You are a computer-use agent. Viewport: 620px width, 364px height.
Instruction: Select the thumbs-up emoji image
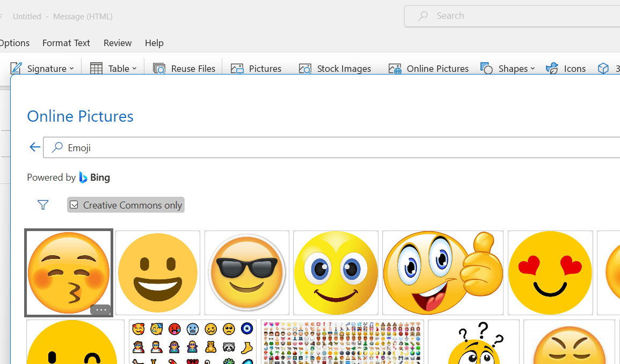[443, 273]
